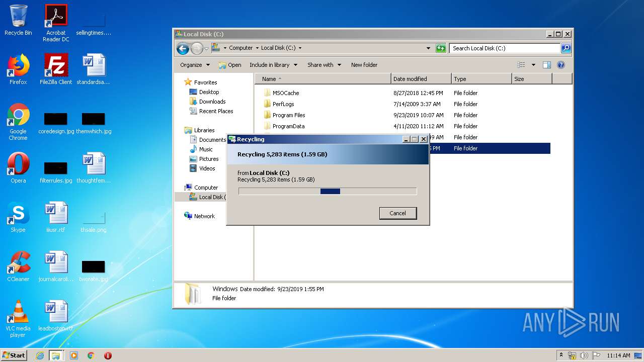Viewport: 644px width, 362px height.
Task: Select the standardsa Word document icon
Action: click(x=94, y=69)
